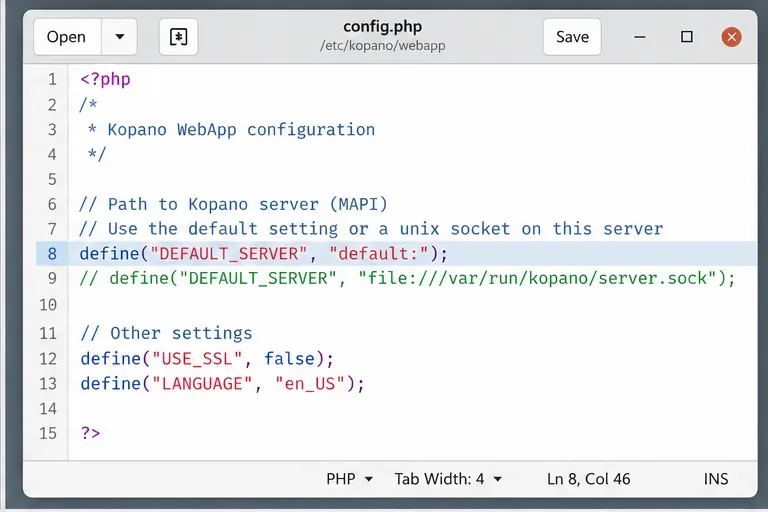Click line number 15 in the gutter
This screenshot has height=512, width=768.
click(x=48, y=433)
